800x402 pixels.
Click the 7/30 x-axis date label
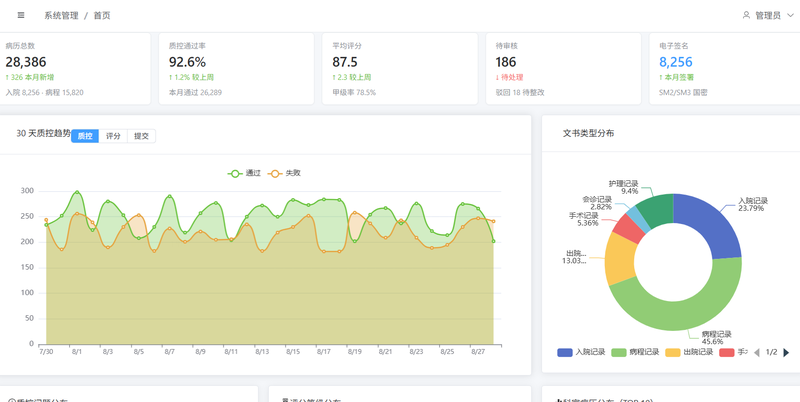46,352
